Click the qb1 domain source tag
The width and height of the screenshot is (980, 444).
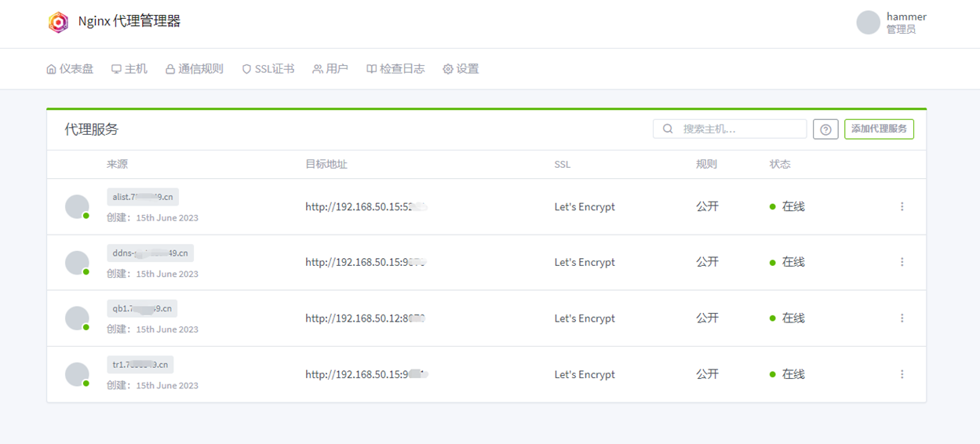(x=142, y=308)
